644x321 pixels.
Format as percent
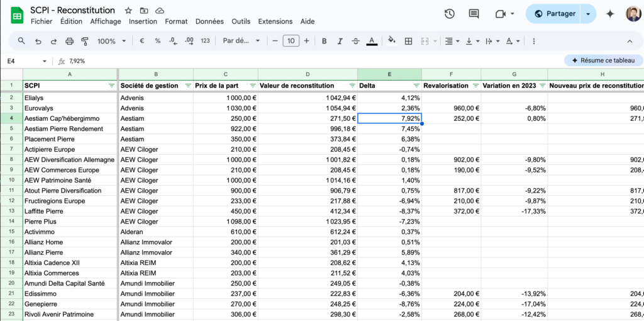click(x=158, y=41)
